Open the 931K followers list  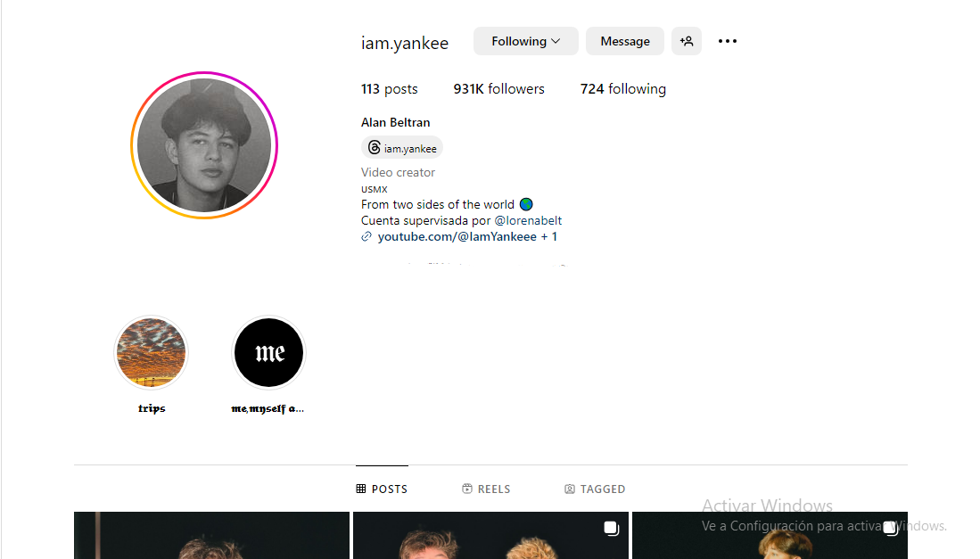tap(498, 88)
